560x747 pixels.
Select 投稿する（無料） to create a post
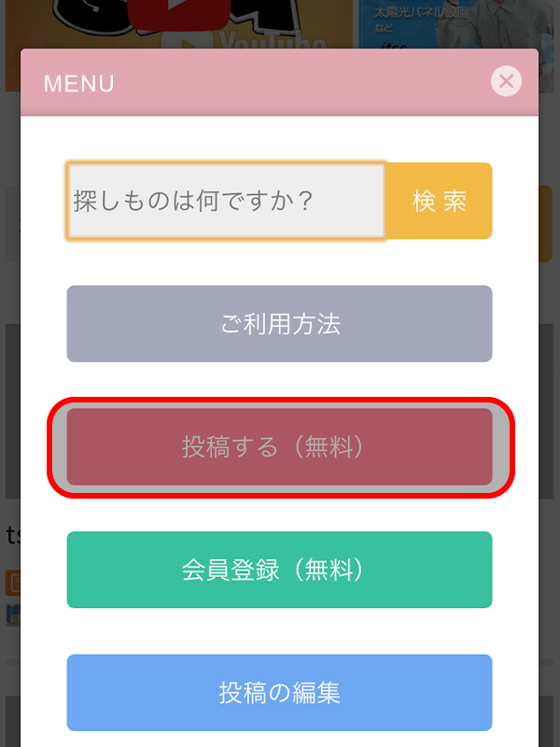[x=279, y=447]
